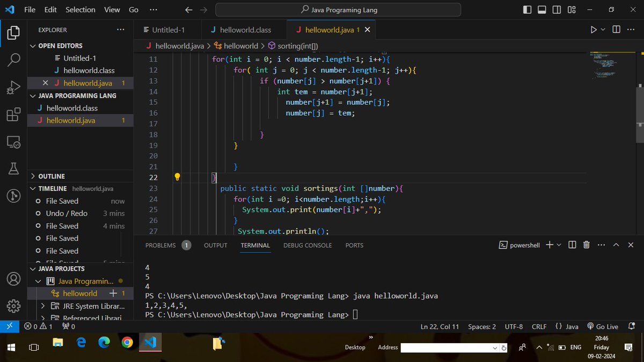
Task: Open Windows Start menu
Action: pyautogui.click(x=10, y=347)
